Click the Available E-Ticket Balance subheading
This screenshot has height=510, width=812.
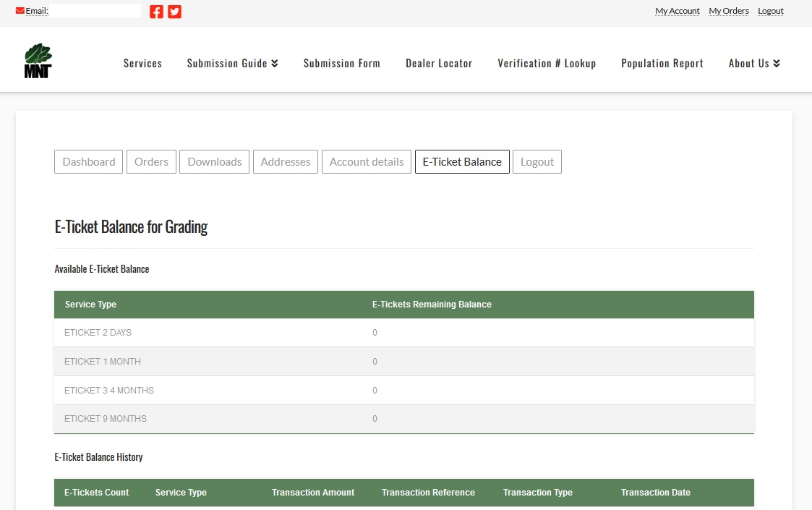coord(102,269)
